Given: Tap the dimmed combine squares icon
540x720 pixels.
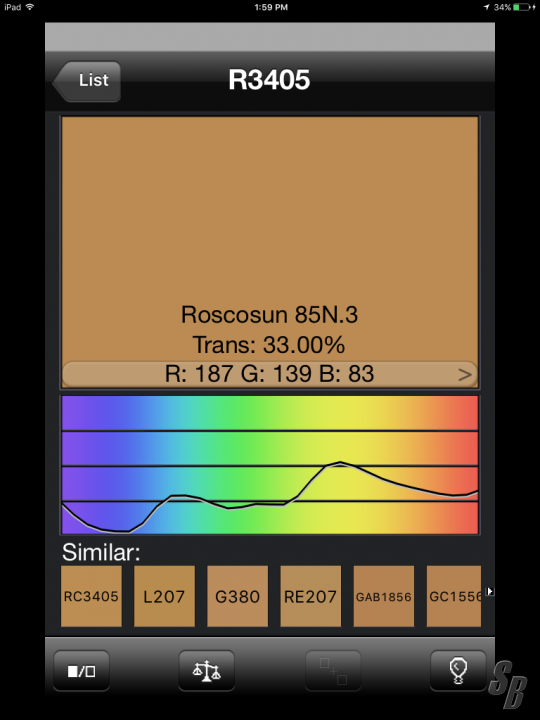Looking at the screenshot, I should [x=333, y=671].
